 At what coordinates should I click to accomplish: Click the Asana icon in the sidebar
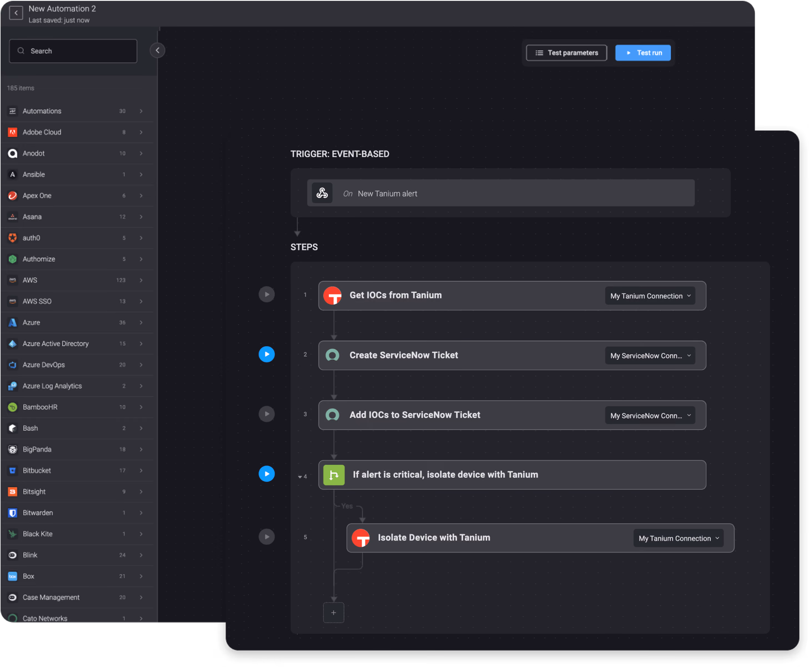pos(13,217)
